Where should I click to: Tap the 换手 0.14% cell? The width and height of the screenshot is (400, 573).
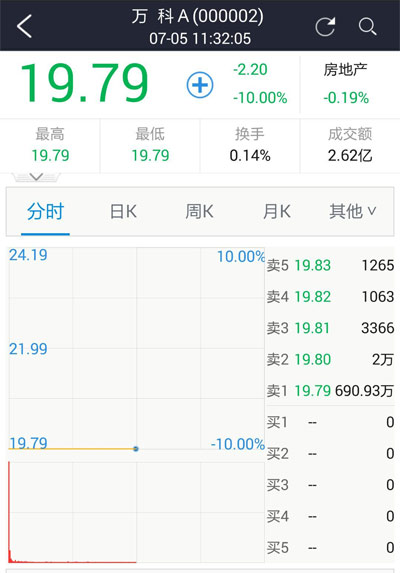[x=250, y=145]
